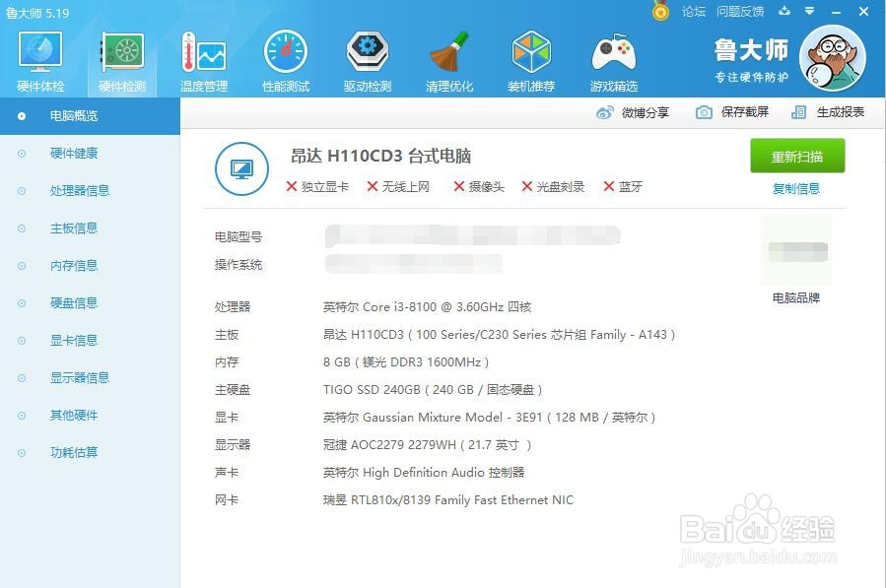Viewport: 886px width, 588px height.
Task: Click the green 重新扫描 rescan button
Action: [x=797, y=156]
